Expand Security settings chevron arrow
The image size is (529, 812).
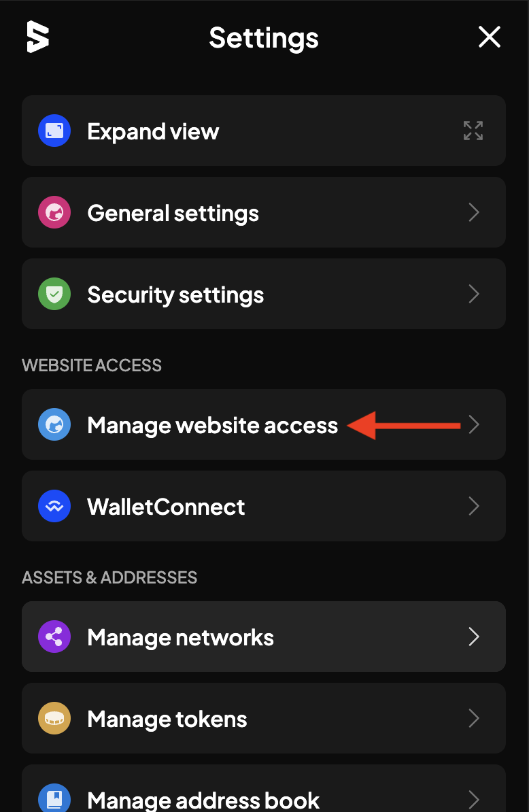[474, 294]
